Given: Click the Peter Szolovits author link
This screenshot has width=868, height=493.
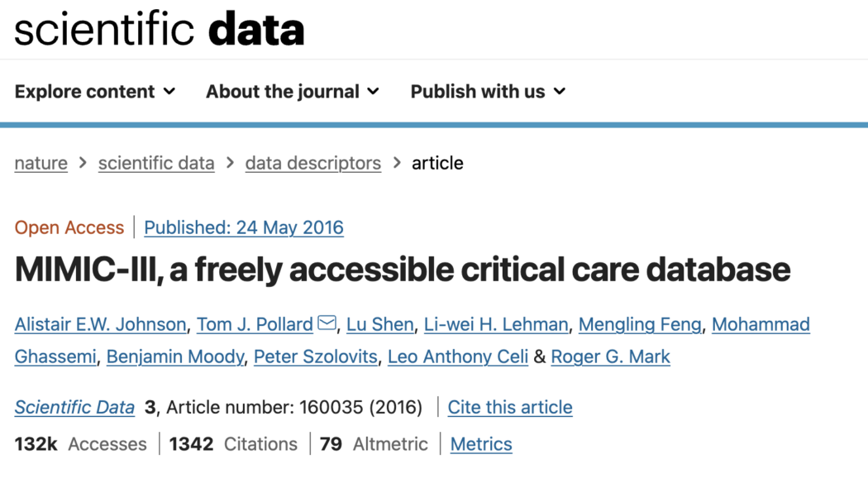Looking at the screenshot, I should pyautogui.click(x=315, y=357).
